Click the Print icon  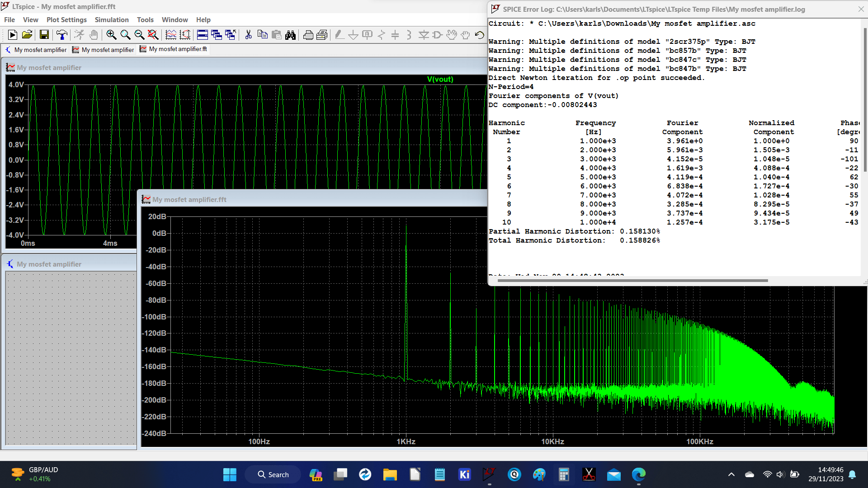tap(308, 35)
